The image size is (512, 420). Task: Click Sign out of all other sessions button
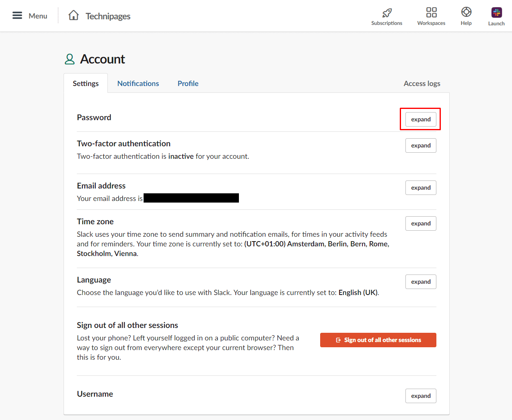378,340
